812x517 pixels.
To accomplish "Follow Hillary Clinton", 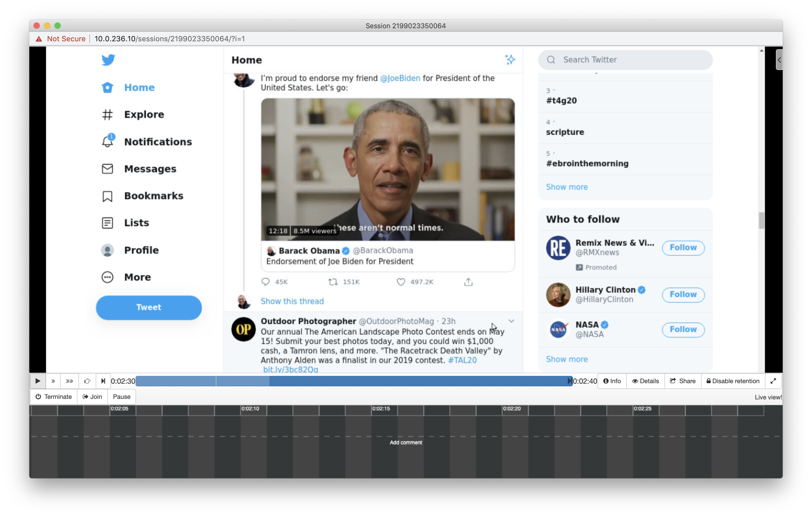I will [683, 295].
